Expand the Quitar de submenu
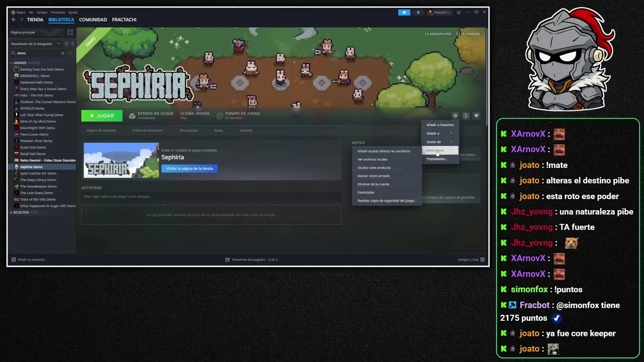The image size is (644, 362). click(x=440, y=142)
